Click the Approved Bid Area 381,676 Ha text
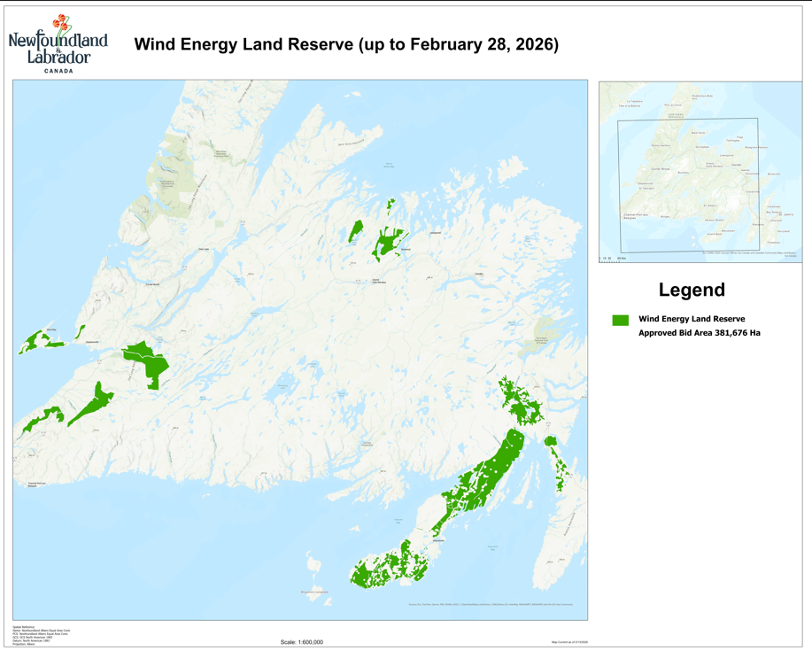The image size is (812, 651). click(x=699, y=333)
